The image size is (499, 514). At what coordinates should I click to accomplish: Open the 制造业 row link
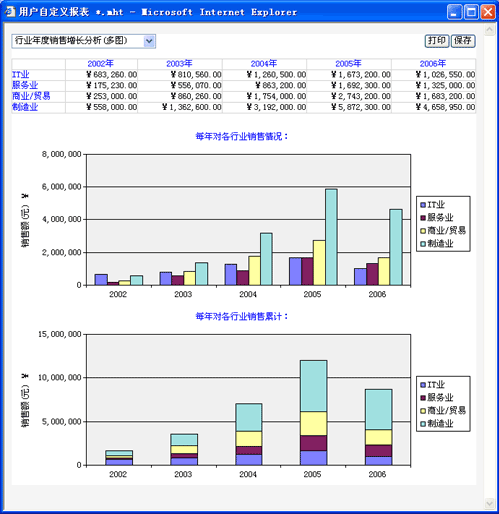coord(25,107)
